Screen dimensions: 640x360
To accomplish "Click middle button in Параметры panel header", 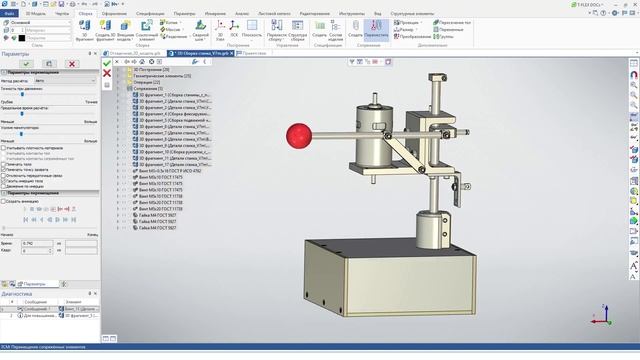I will [49, 64].
